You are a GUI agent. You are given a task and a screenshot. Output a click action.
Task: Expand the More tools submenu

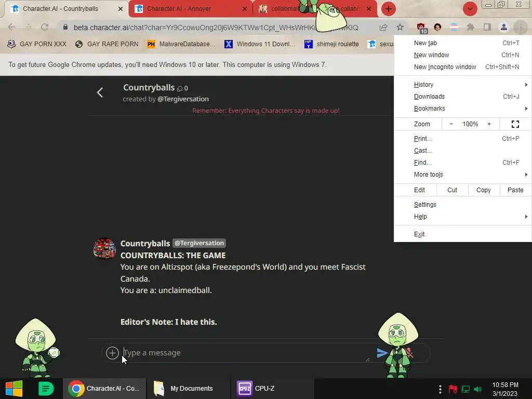tap(463, 175)
